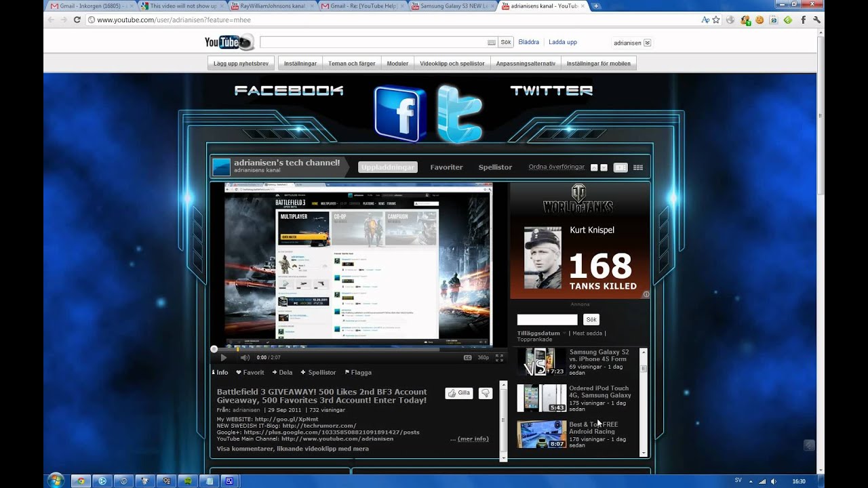
Task: Open YouTube home via the logo
Action: pyautogui.click(x=229, y=42)
